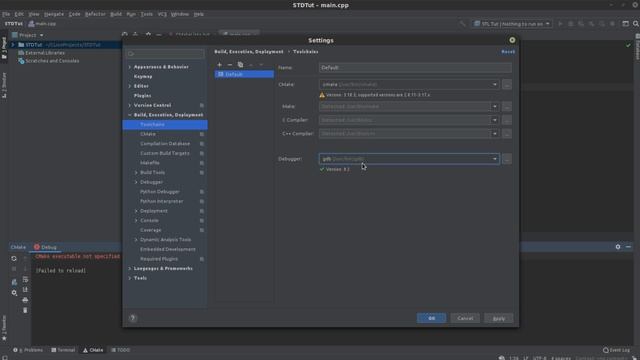
Task: Open the run configuration selector dropdown
Action: pyautogui.click(x=512, y=24)
